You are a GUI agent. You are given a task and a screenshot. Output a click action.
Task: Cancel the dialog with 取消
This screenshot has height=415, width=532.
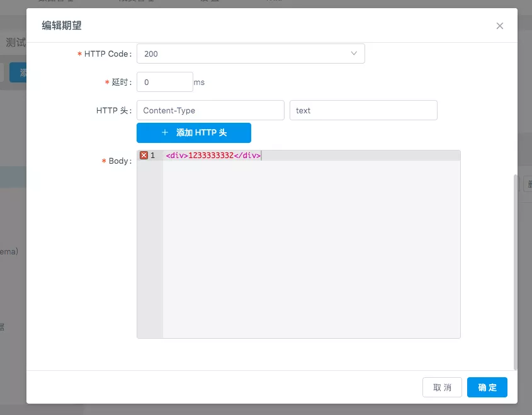point(442,387)
